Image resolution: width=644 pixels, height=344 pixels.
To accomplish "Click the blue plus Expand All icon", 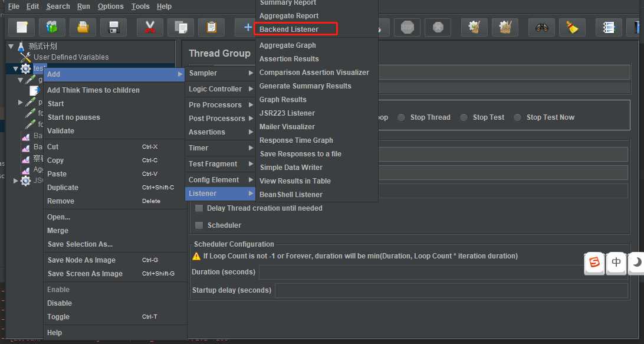I will [x=247, y=28].
